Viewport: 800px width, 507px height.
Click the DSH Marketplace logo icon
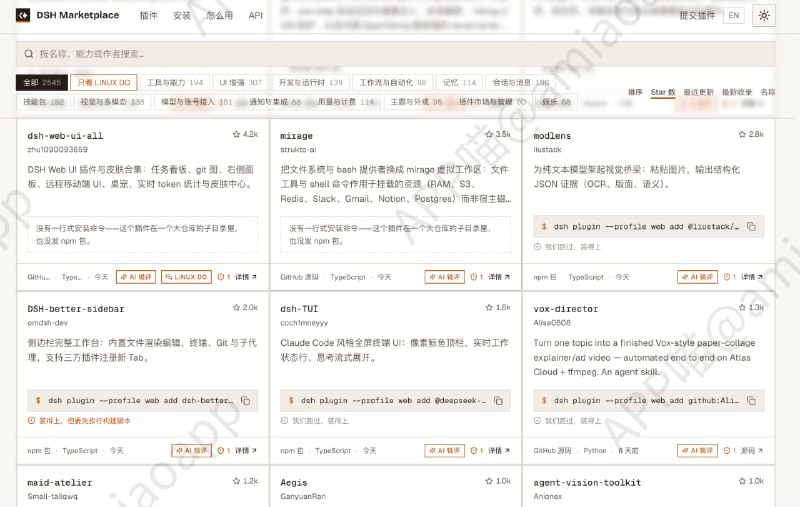pos(23,15)
